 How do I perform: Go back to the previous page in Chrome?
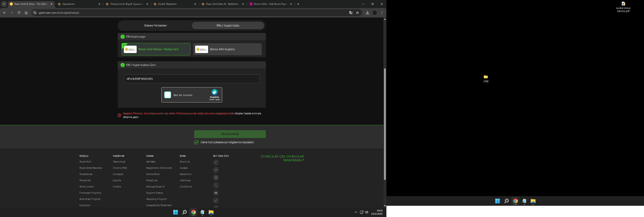[x=4, y=13]
